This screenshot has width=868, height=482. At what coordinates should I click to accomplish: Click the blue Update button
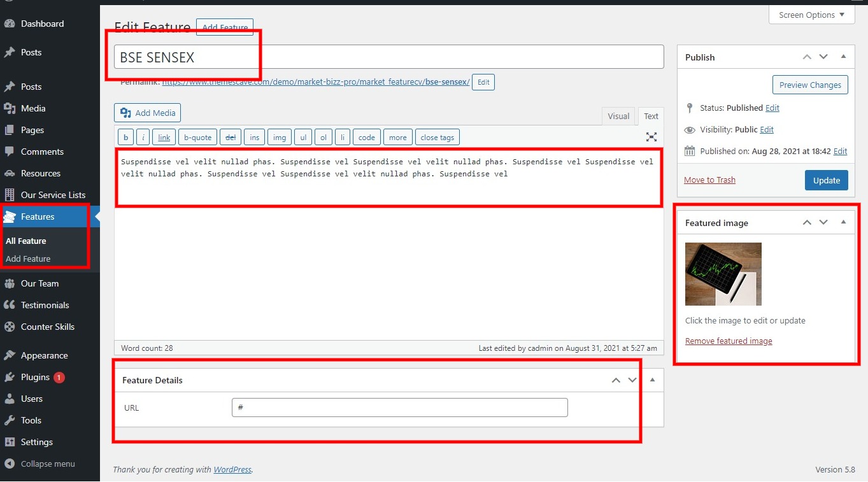827,180
